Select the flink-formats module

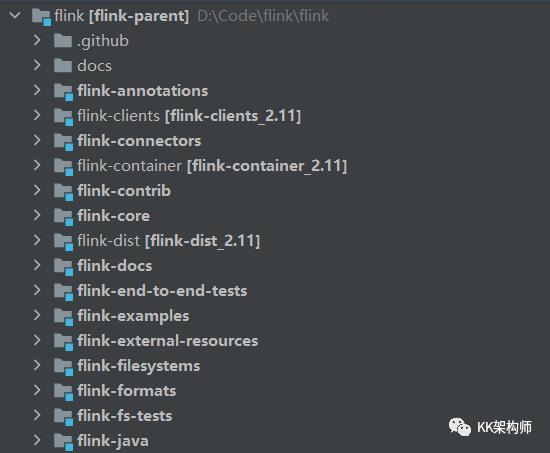(127, 391)
